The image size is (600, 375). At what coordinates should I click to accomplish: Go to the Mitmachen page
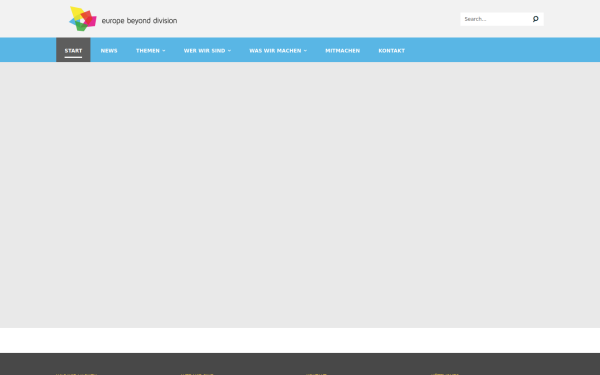point(342,51)
